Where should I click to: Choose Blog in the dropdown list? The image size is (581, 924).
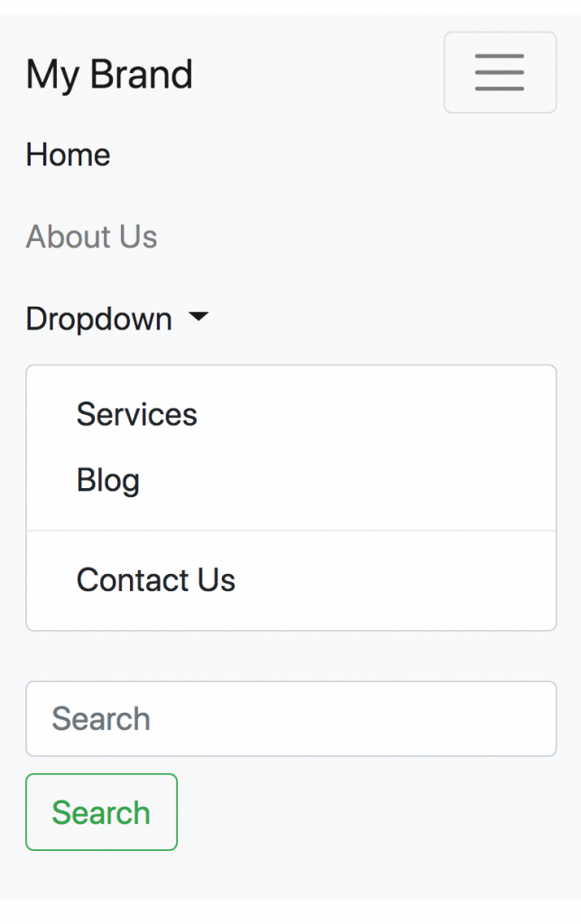tap(107, 480)
